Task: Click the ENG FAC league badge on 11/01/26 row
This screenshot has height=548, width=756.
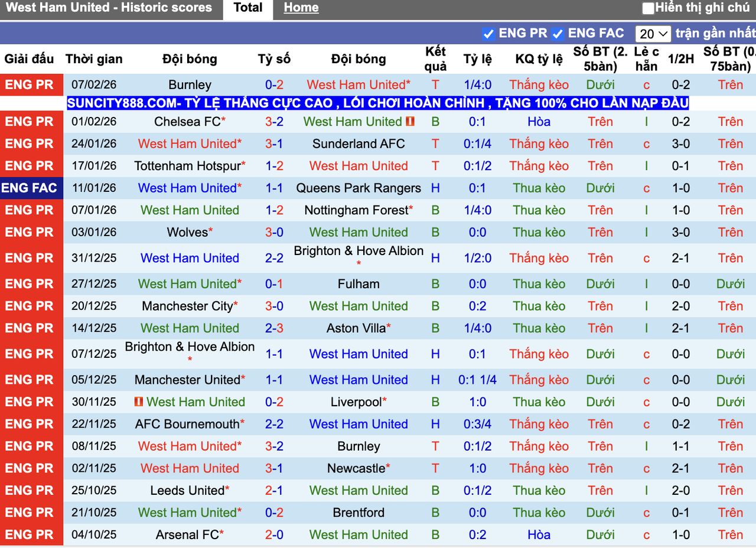Action: (31, 188)
